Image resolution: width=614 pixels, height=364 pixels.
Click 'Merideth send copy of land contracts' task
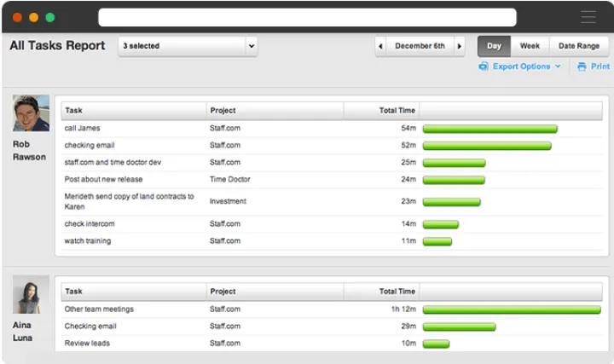click(x=130, y=201)
